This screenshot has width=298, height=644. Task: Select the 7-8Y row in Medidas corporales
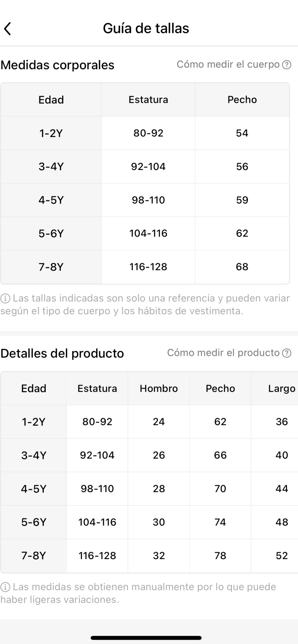point(51,267)
